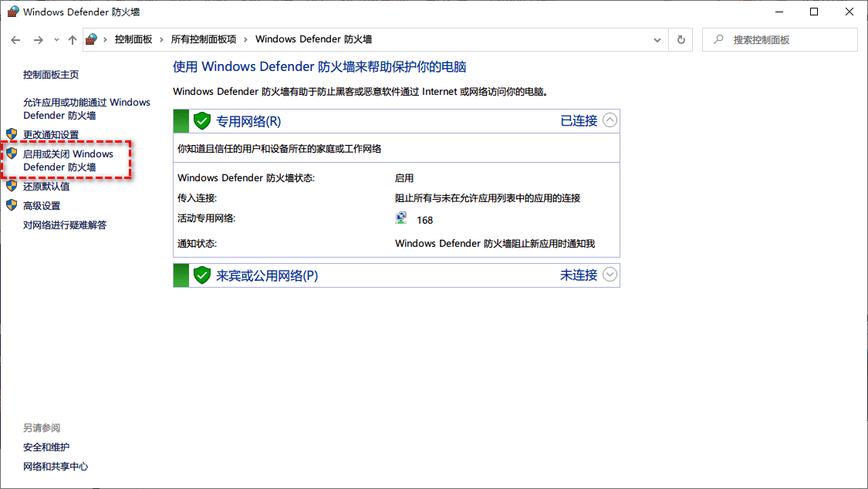Open 对网络进行疑难解答 link

click(x=65, y=225)
